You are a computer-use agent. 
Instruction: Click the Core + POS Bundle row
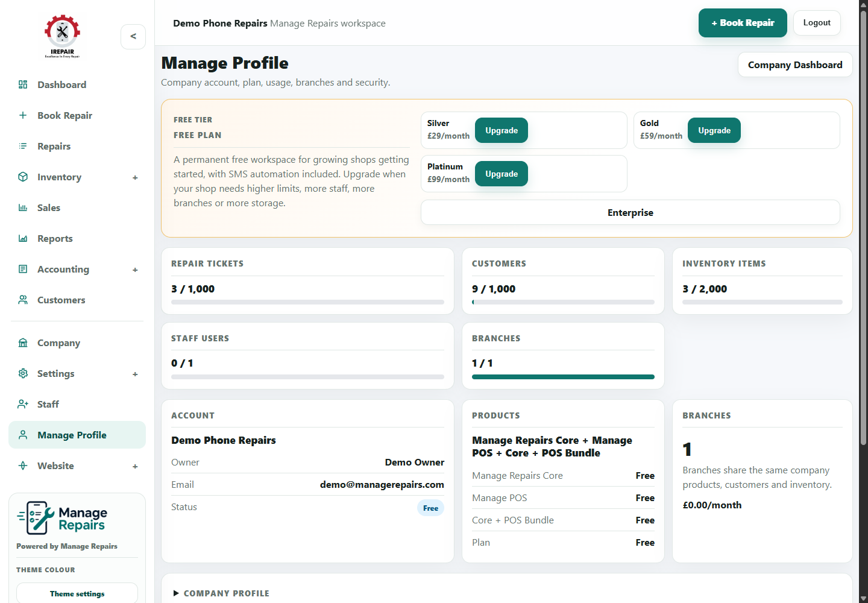[x=563, y=520]
